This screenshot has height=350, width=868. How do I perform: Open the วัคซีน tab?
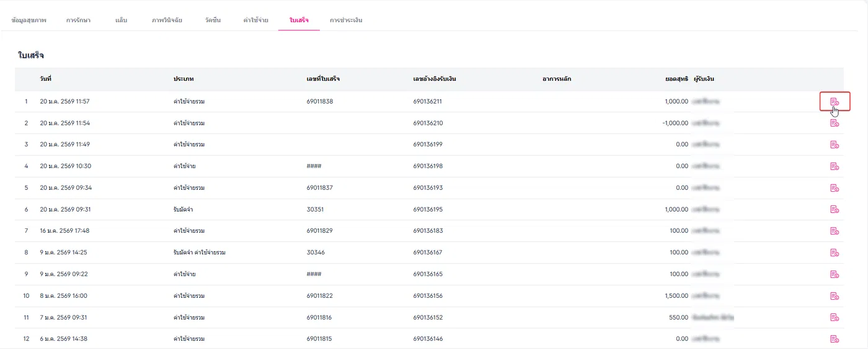point(212,20)
